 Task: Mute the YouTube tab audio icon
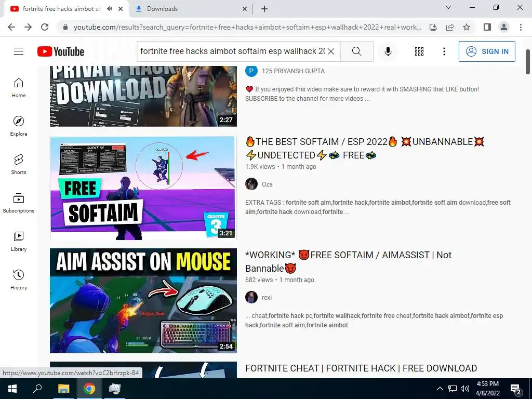click(109, 9)
